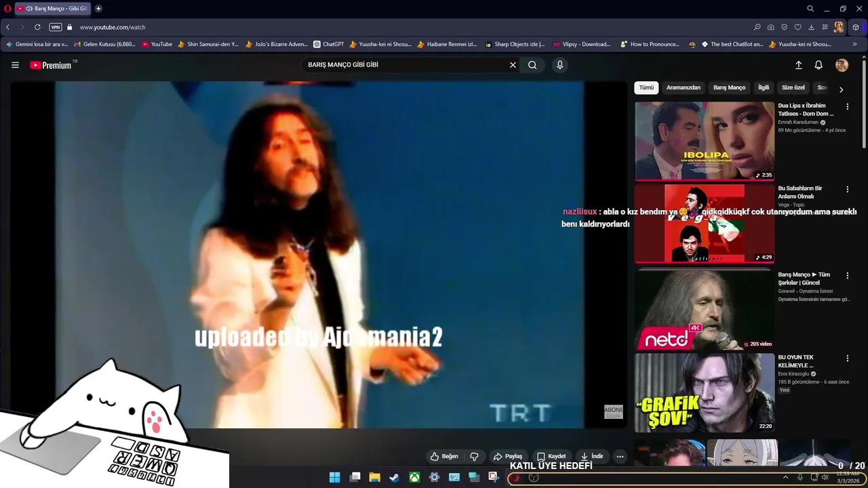Open the Gemini bookmark
868x488 pixels.
37,44
